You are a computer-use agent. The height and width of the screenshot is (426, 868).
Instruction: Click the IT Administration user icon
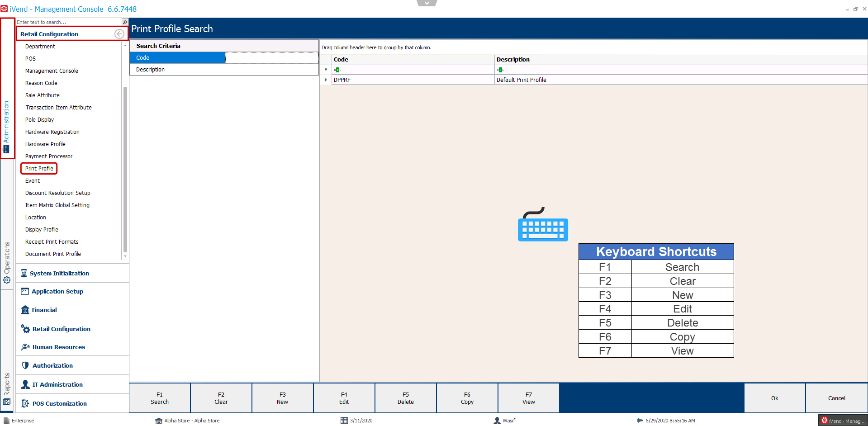point(25,384)
